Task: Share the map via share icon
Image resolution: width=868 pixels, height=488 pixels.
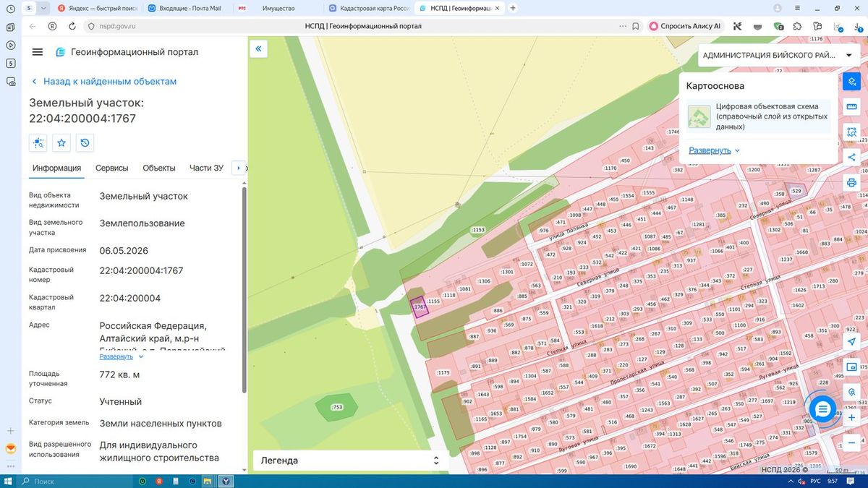Action: (x=851, y=158)
